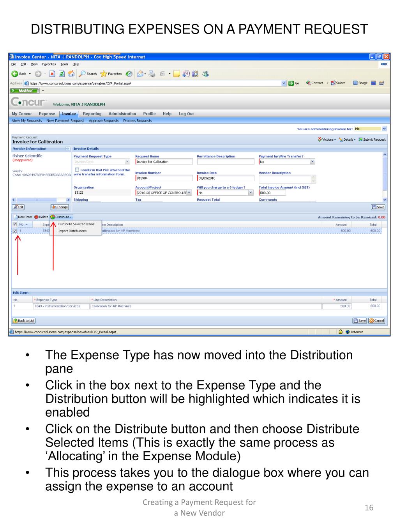Screen dimensions: 399x532
Task: Click Cancel button in Edit Item pane
Action: pyautogui.click(x=377, y=321)
